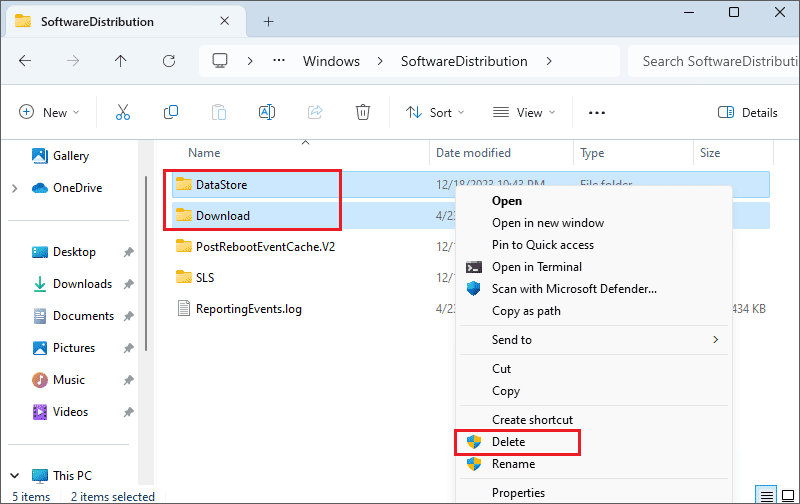Open Videos in Quick access
800x504 pixels.
coord(60,412)
